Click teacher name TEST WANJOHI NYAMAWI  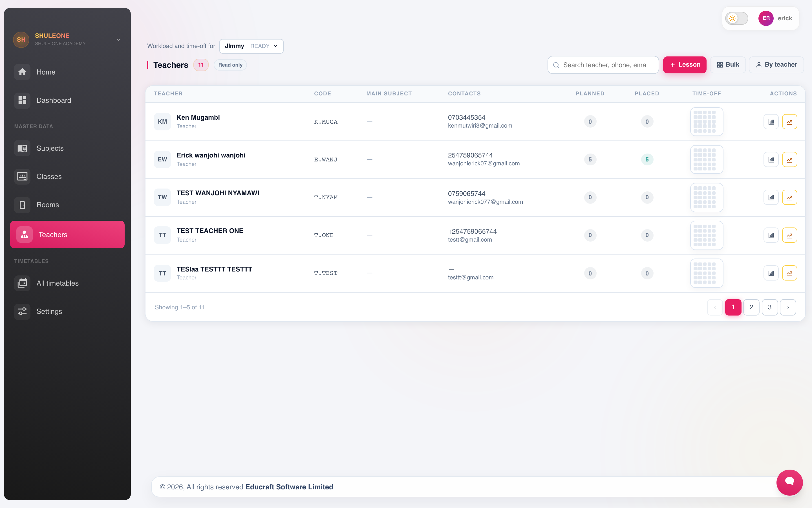(218, 193)
